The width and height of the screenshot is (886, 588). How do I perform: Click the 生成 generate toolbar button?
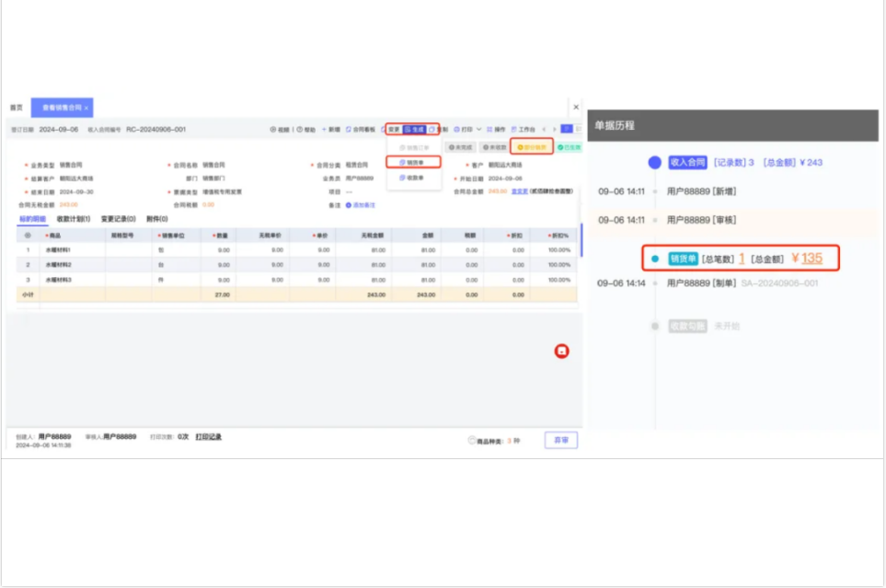pyautogui.click(x=414, y=130)
